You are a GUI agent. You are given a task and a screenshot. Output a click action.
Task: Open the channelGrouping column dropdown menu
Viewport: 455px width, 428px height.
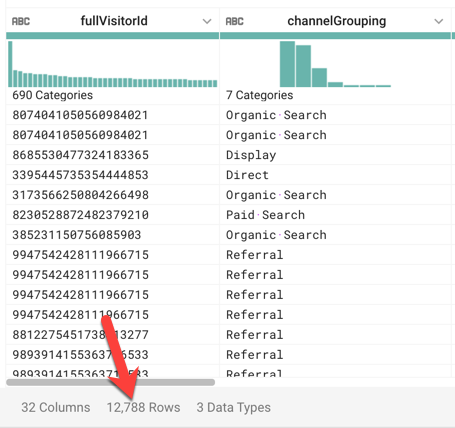(x=439, y=21)
